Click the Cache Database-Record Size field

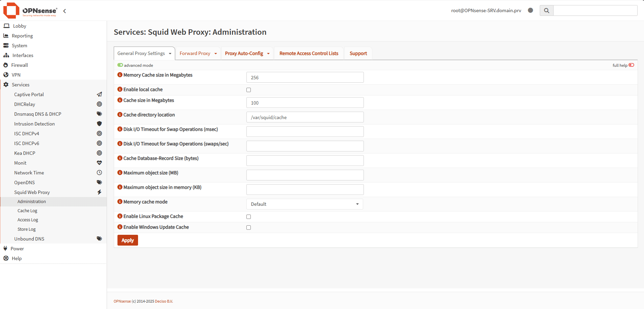tap(305, 161)
